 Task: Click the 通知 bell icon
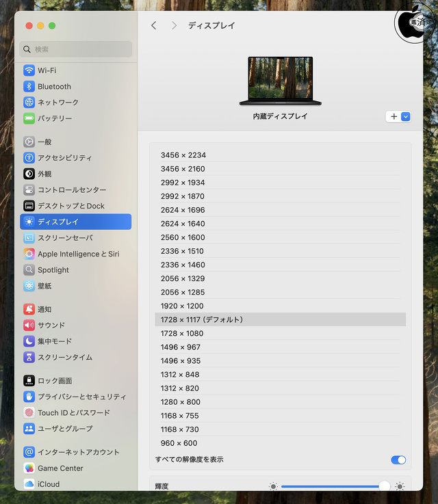(x=29, y=309)
